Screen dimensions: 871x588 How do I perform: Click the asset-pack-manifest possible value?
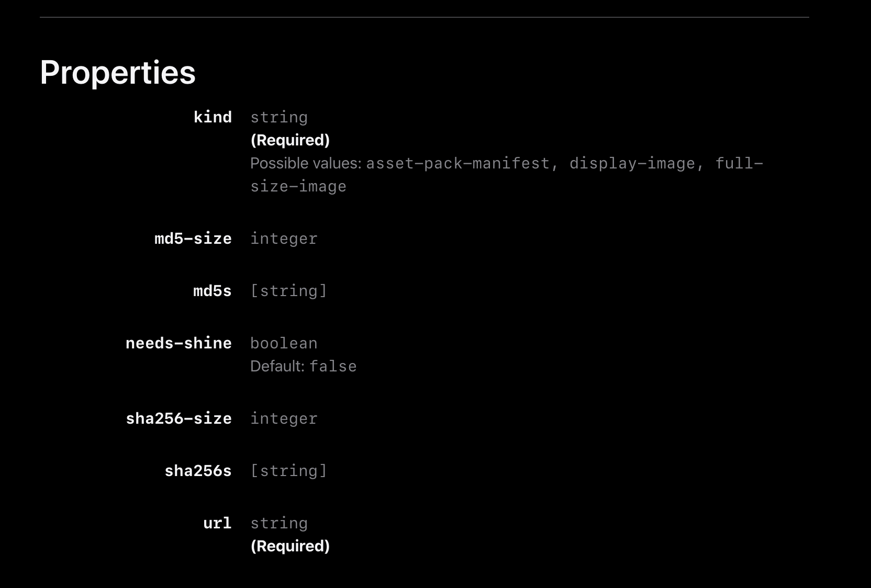click(457, 163)
